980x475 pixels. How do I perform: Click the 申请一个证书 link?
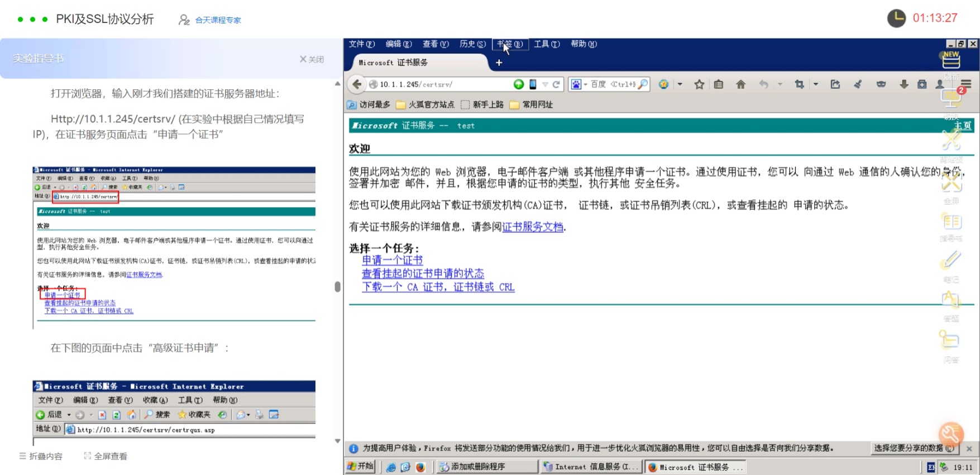(x=392, y=260)
